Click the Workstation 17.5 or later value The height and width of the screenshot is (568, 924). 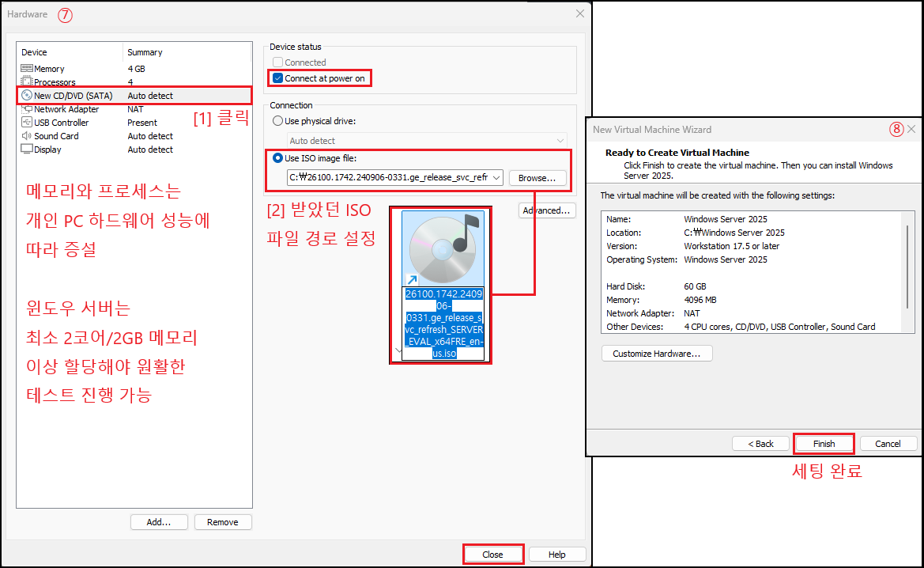coord(731,246)
